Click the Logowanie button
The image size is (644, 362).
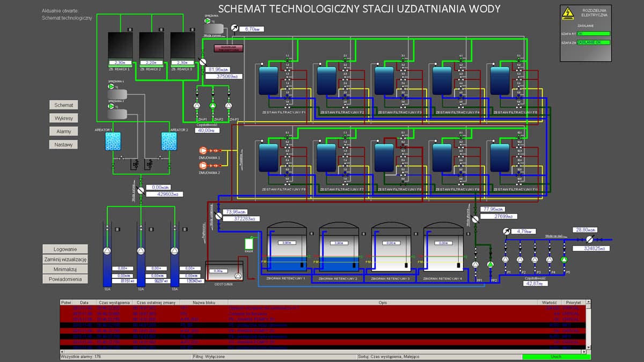pyautogui.click(x=65, y=249)
